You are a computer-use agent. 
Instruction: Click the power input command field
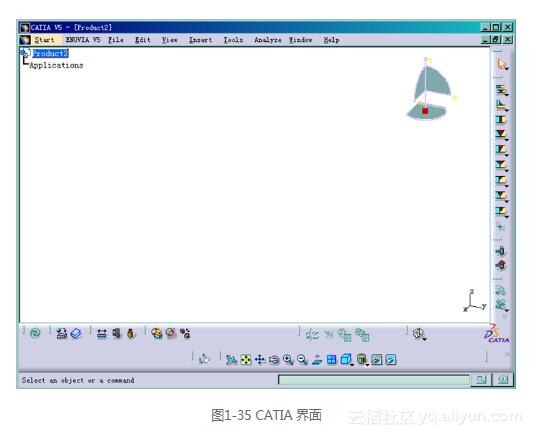[373, 380]
